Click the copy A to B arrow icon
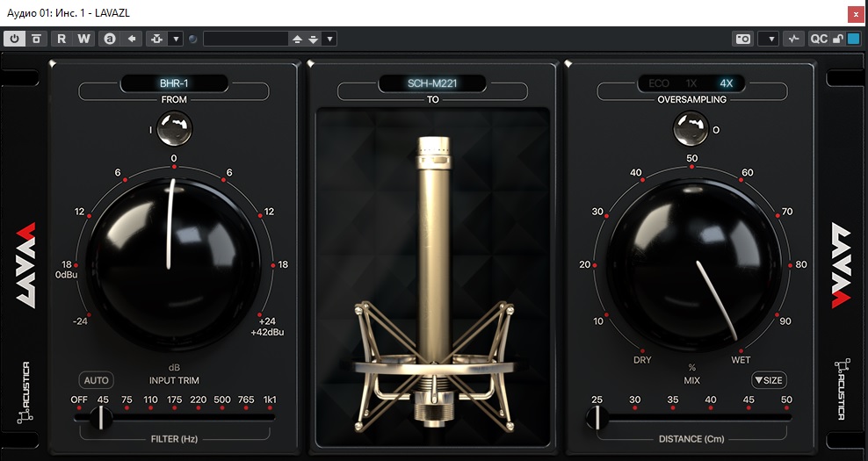The width and height of the screenshot is (868, 461). 132,39
